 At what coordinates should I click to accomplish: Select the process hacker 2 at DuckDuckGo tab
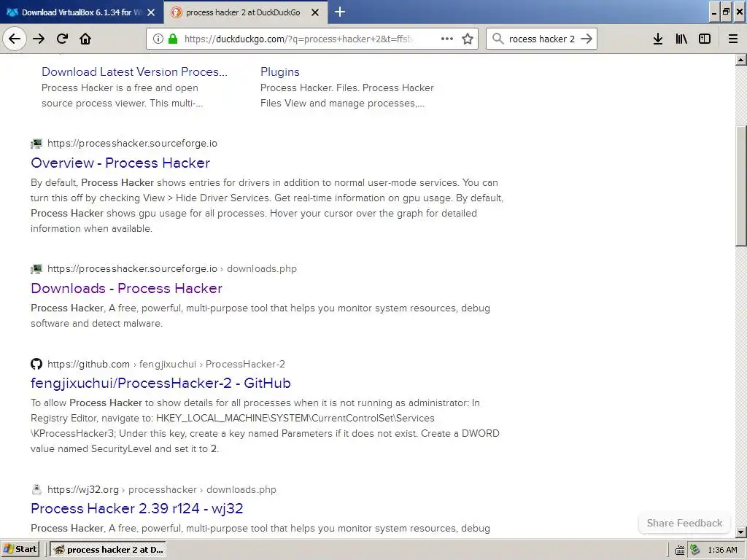243,12
